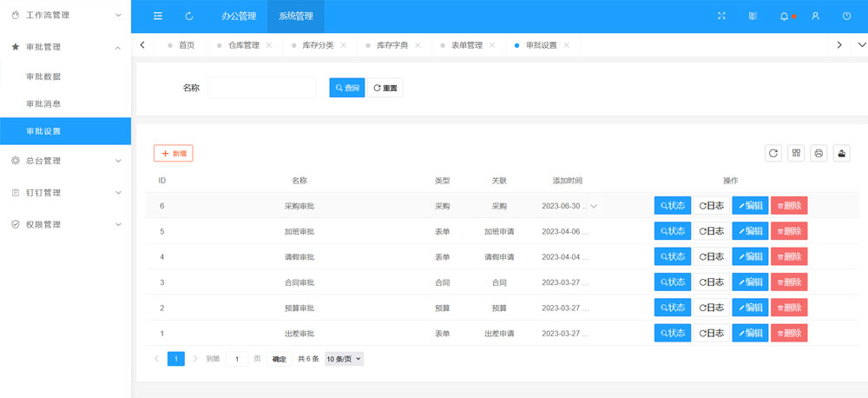Viewport: 868px width, 398px height.
Task: Select 审批设置 in the sidebar
Action: (x=65, y=131)
